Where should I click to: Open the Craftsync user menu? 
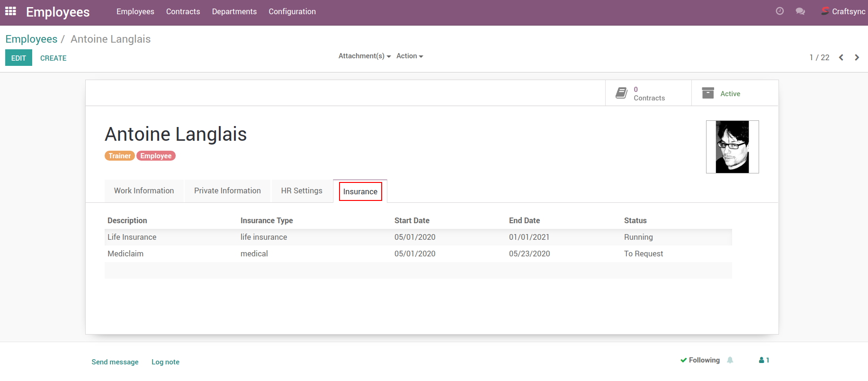click(x=843, y=11)
